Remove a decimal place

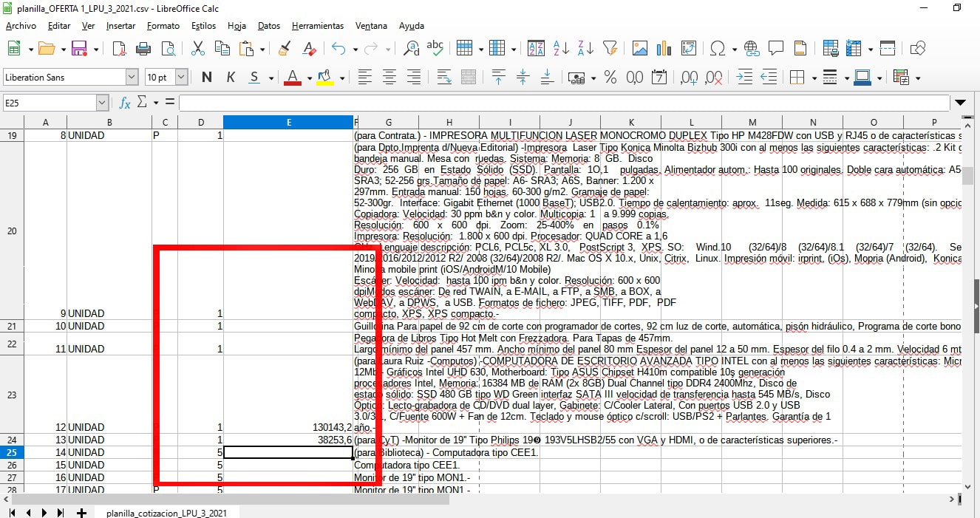(x=714, y=77)
